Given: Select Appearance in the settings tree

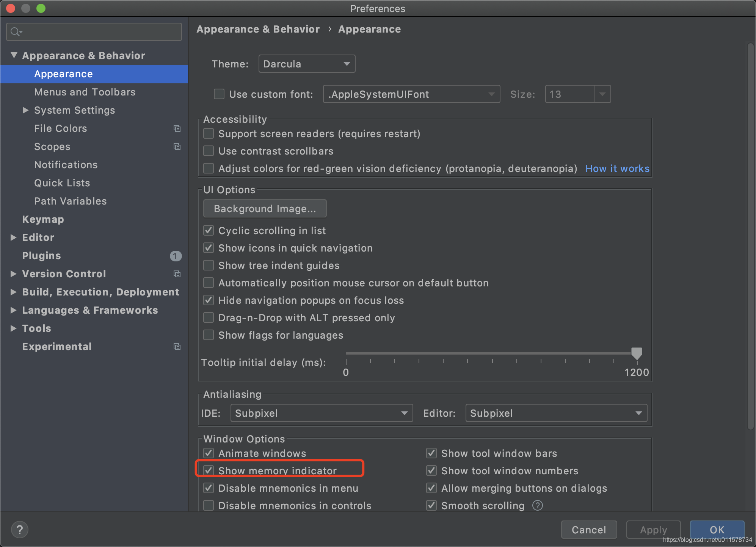Looking at the screenshot, I should pos(94,74).
